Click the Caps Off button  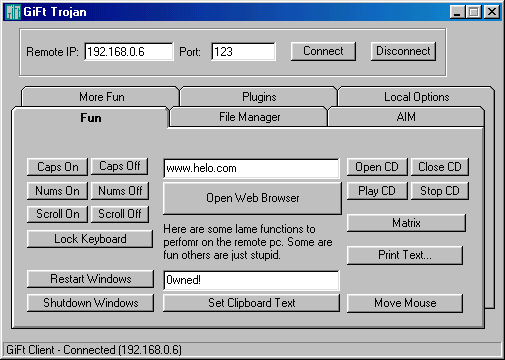(x=120, y=166)
